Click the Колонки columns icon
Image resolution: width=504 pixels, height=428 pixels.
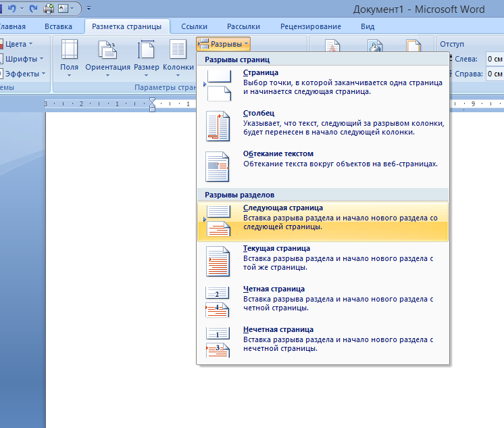[x=178, y=49]
